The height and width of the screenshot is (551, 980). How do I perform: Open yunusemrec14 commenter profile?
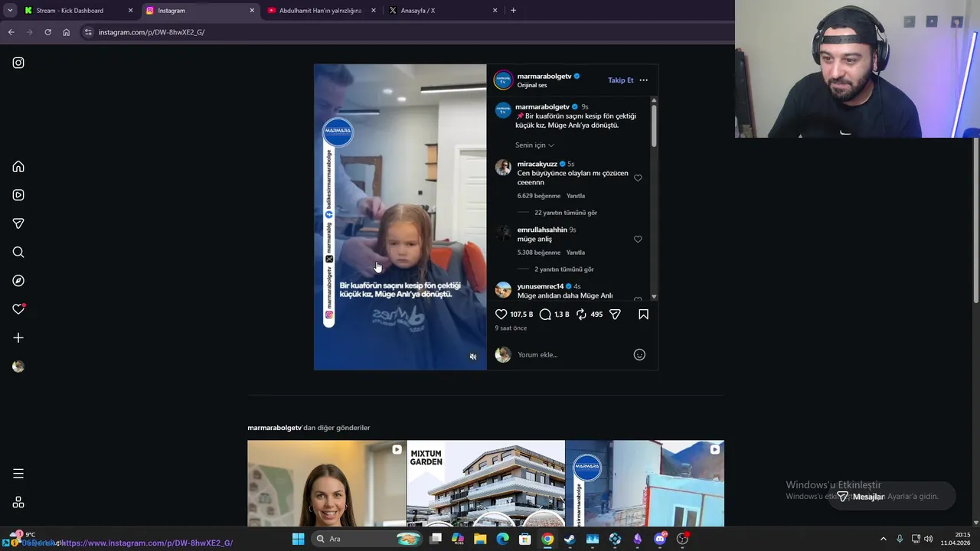[541, 286]
